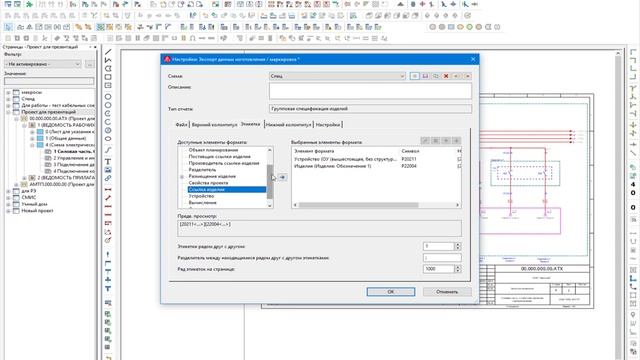Switch to the Этикетка tab
The height and width of the screenshot is (360, 640).
click(250, 124)
